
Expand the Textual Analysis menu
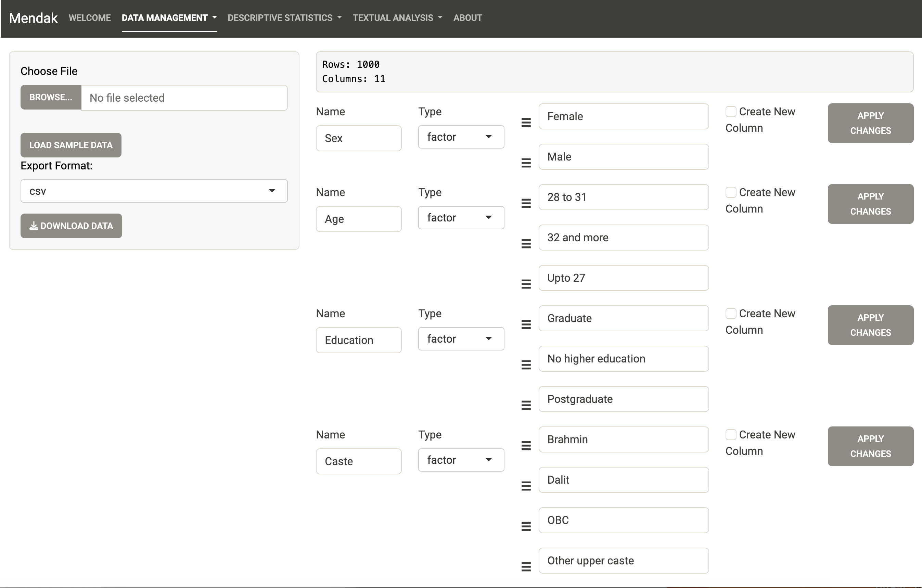pyautogui.click(x=397, y=18)
